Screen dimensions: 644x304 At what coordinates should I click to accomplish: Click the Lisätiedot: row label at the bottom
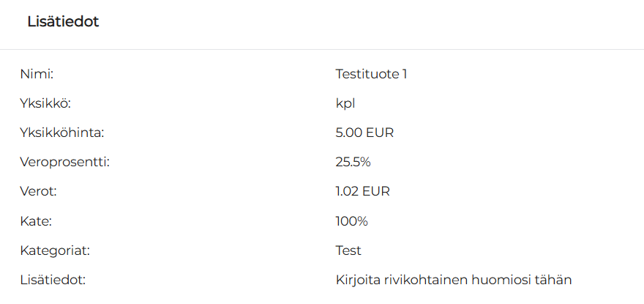tap(53, 280)
